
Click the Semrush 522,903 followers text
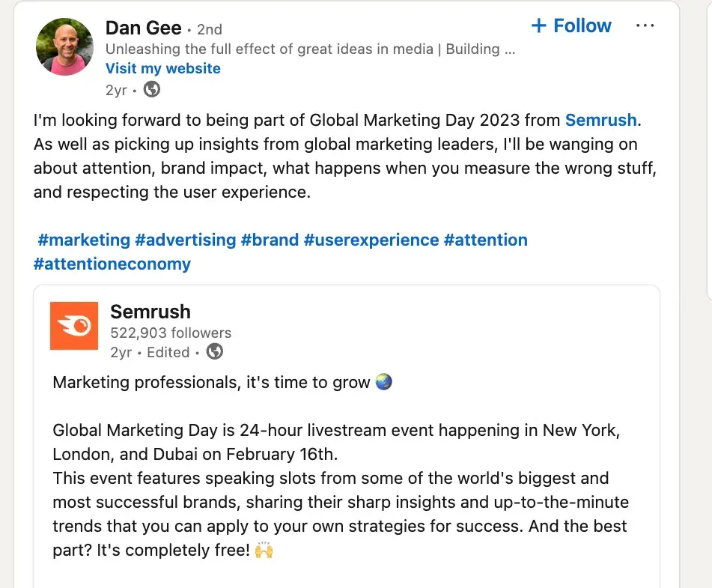click(171, 333)
